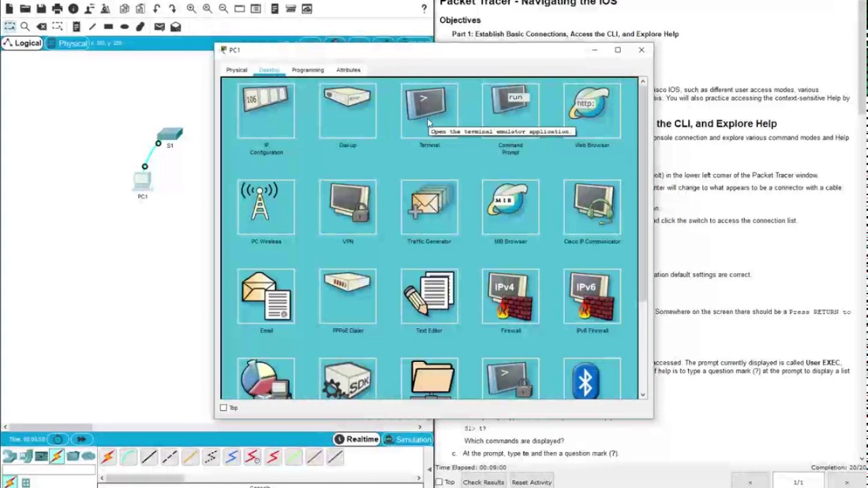Click the Undo arrow icon
The image size is (868, 488).
tap(157, 9)
